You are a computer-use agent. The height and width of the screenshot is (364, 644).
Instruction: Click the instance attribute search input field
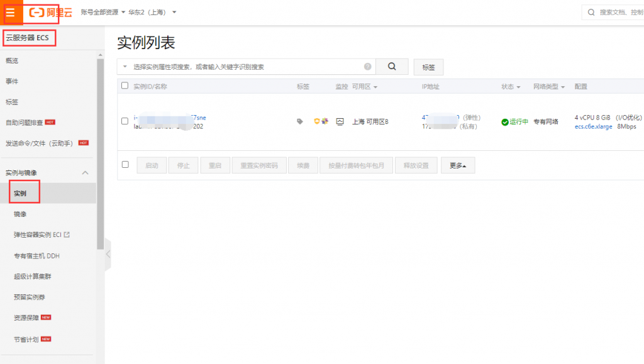[245, 67]
